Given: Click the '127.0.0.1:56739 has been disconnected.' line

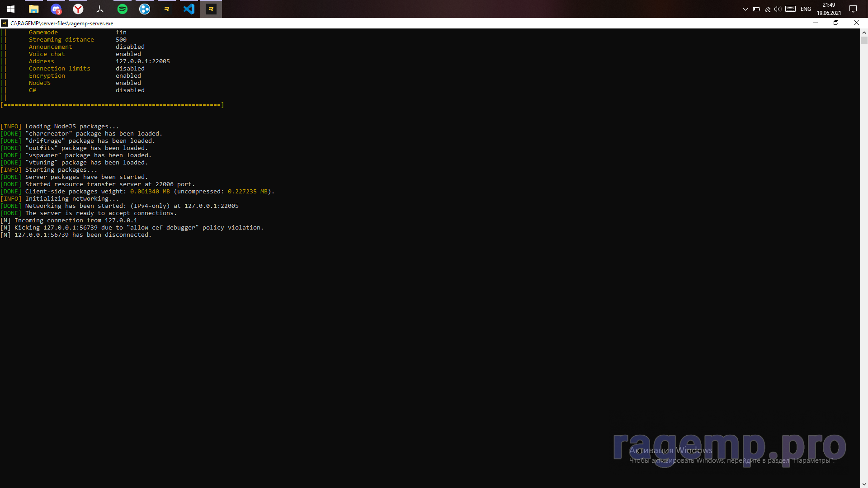Looking at the screenshot, I should (x=76, y=235).
